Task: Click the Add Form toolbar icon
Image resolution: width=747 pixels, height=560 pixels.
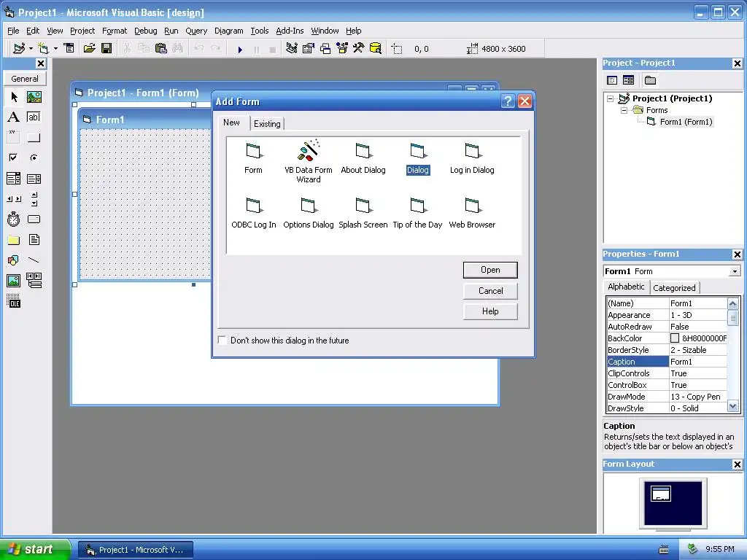Action: (x=43, y=49)
